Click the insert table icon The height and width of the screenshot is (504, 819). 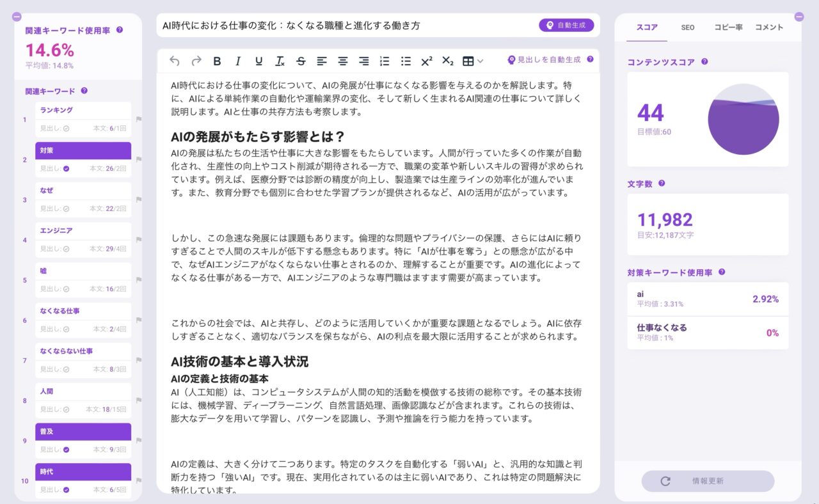click(468, 61)
